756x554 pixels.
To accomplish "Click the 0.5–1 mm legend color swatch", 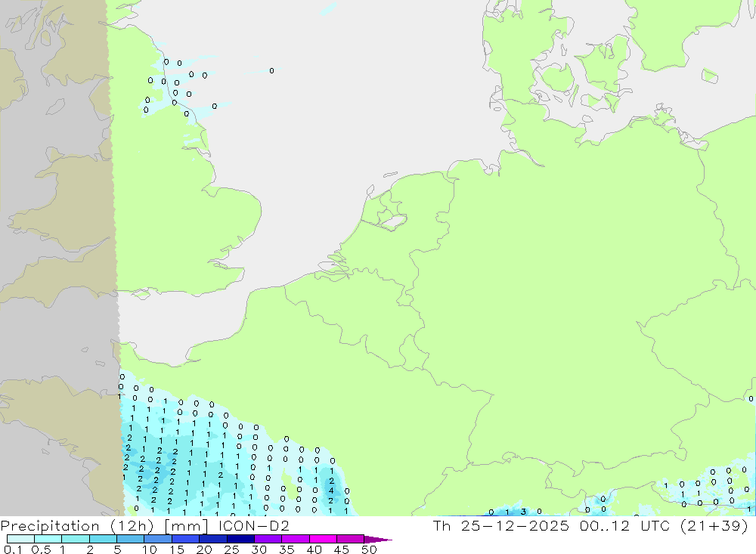I will point(48,539).
